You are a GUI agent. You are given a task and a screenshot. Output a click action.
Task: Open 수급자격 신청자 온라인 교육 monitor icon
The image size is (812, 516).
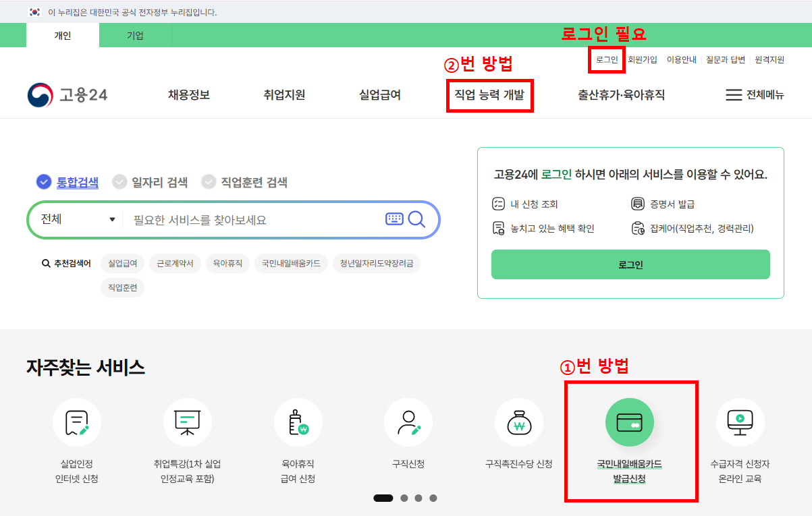click(740, 422)
